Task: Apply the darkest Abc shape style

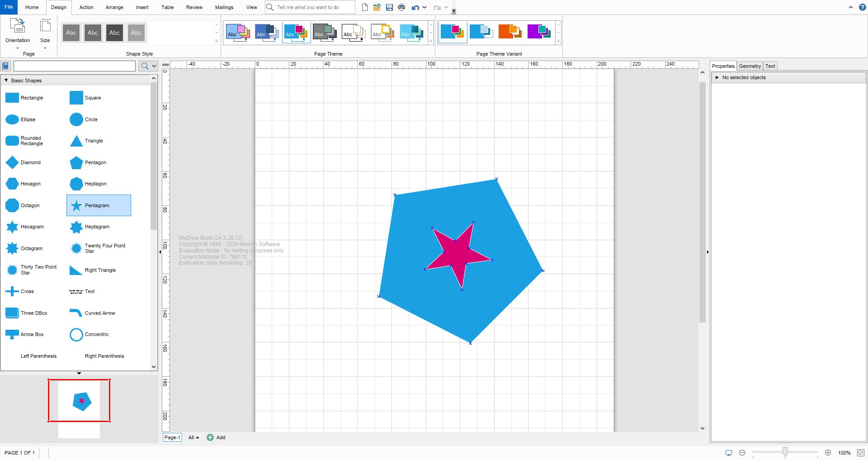Action: (114, 33)
